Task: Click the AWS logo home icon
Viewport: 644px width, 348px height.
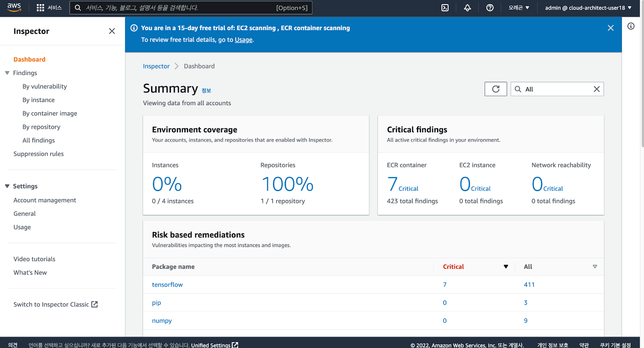Action: pyautogui.click(x=14, y=8)
